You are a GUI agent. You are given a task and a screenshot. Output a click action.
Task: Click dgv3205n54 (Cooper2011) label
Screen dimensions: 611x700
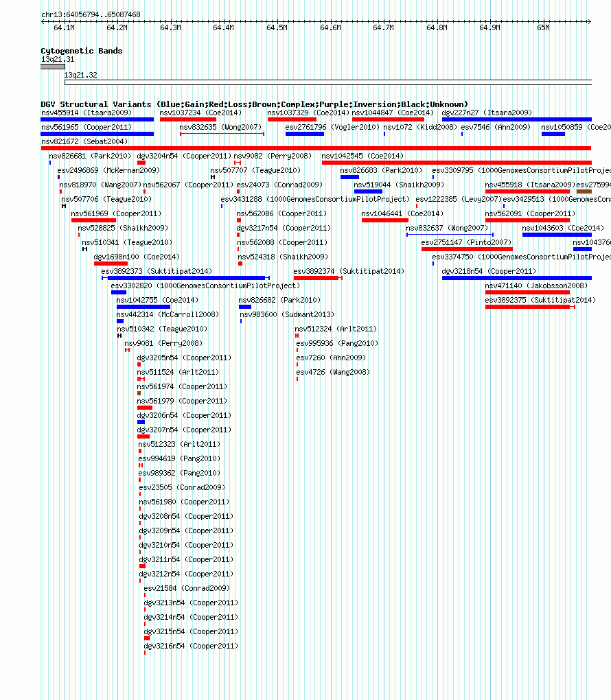184,358
